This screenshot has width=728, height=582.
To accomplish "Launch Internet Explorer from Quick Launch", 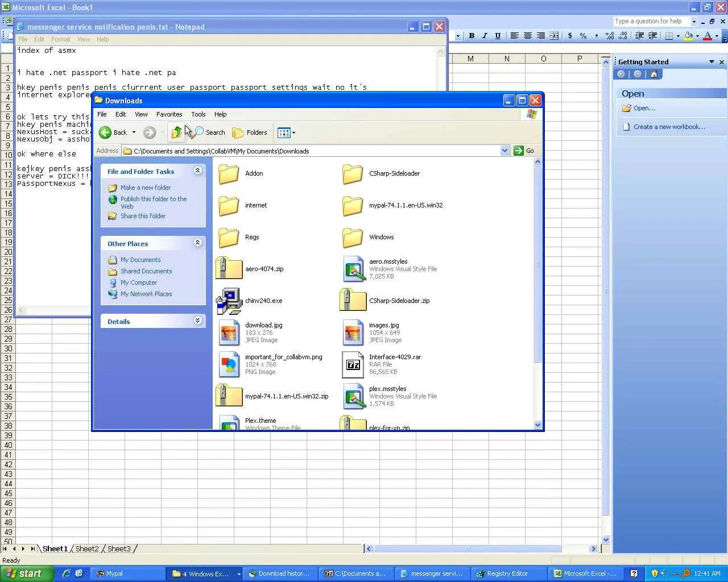I will tap(66, 573).
